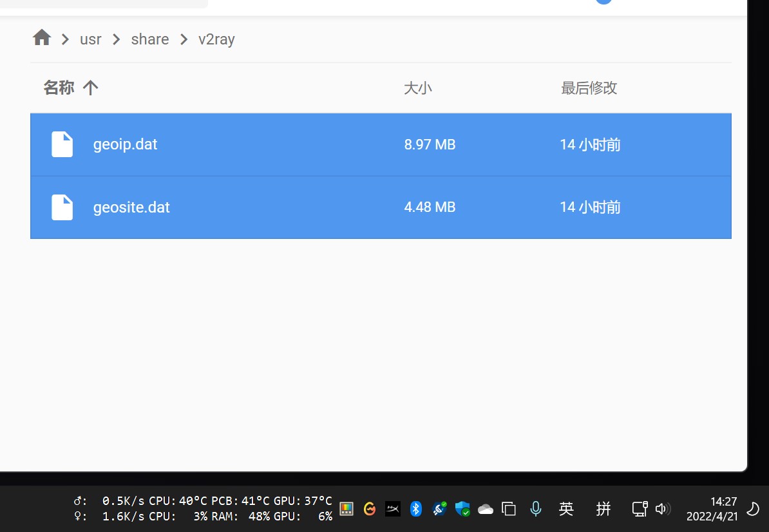769x532 pixels.
Task: Open the HyperX tray icon
Action: tap(393, 509)
